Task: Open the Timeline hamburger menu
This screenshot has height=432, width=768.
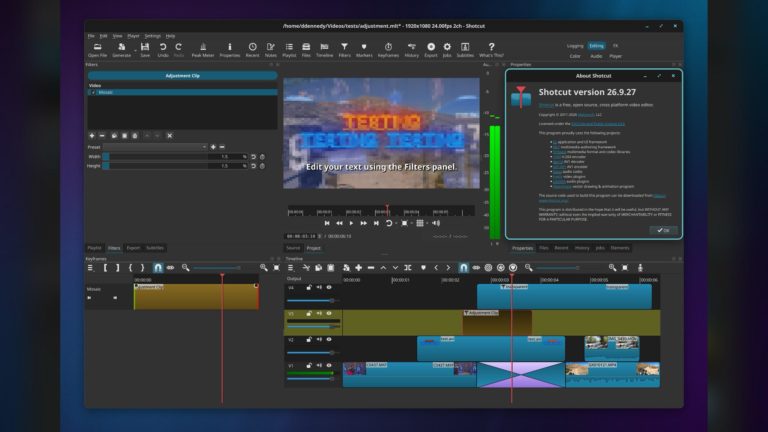Action: 290,267
